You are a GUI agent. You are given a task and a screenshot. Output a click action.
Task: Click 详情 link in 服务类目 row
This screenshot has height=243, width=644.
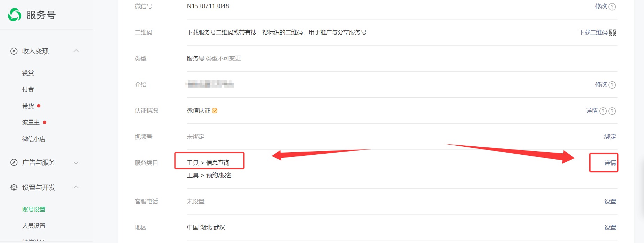pos(610,163)
